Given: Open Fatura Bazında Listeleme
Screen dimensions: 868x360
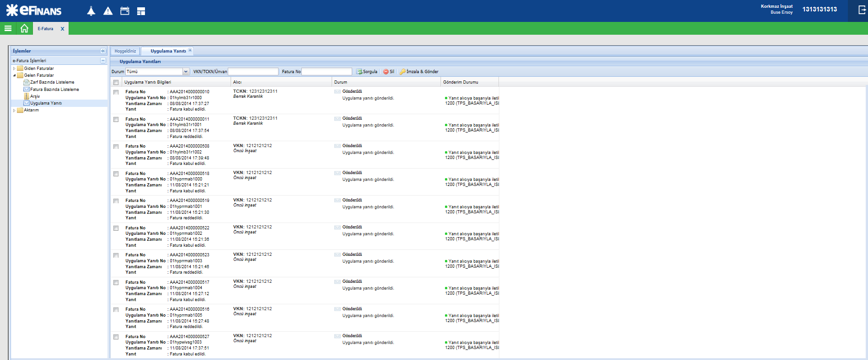Looking at the screenshot, I should click(51, 90).
